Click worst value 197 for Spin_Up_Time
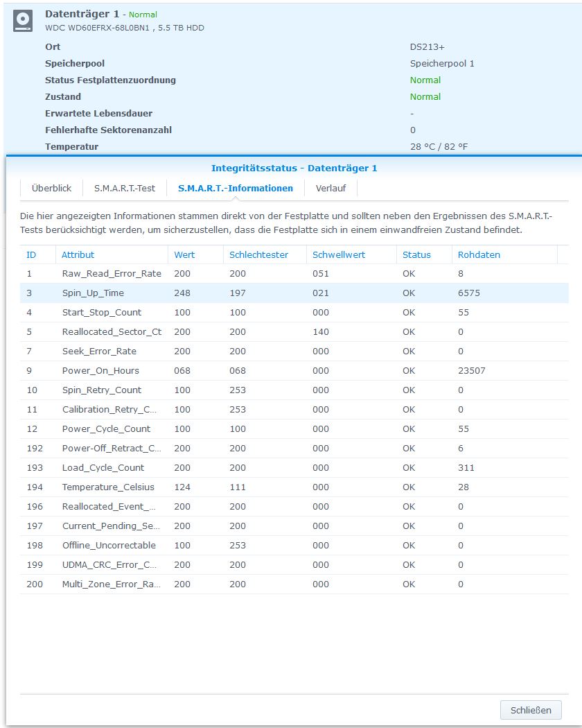Viewport: 582px width, 728px height. tap(238, 293)
